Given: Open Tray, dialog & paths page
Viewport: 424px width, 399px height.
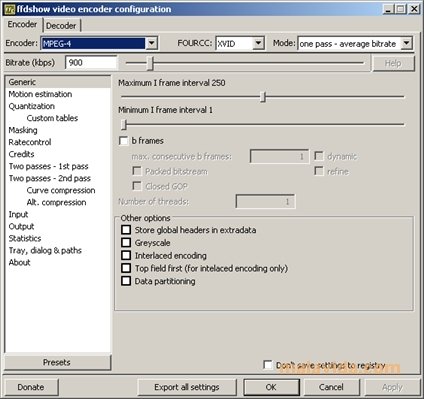Looking at the screenshot, I should pyautogui.click(x=45, y=250).
